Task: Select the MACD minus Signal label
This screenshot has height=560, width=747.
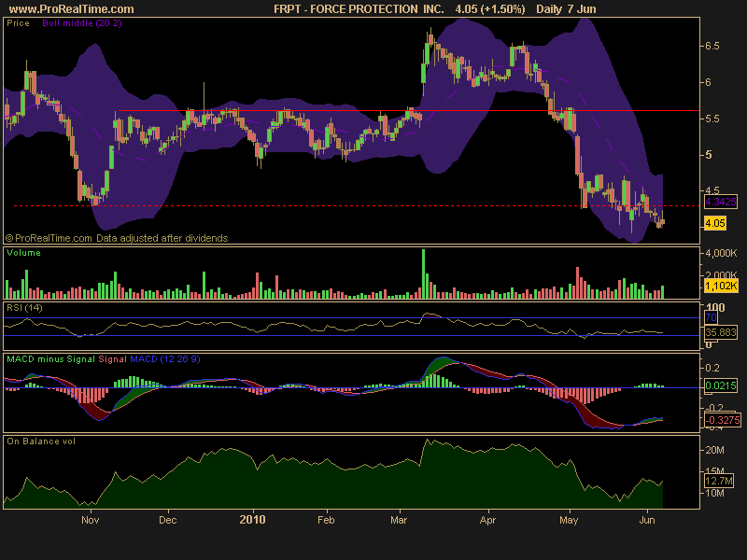Action: coord(51,359)
